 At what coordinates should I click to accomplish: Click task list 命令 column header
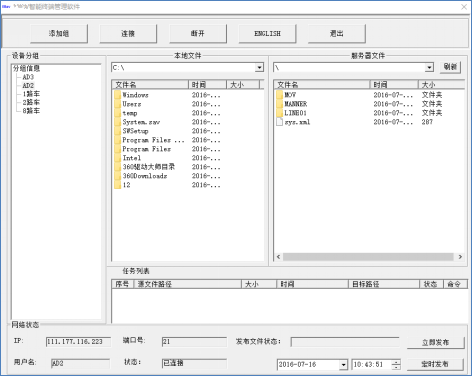point(455,284)
